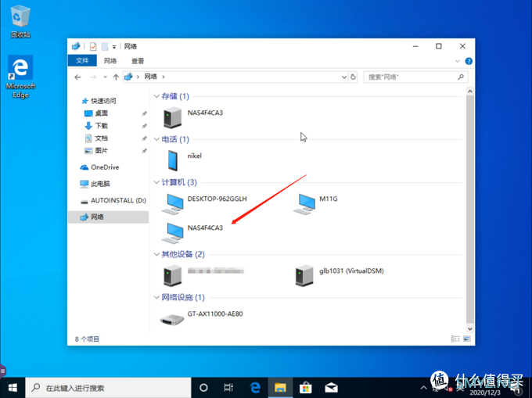The width and height of the screenshot is (532, 398).
Task: Collapse the 计算机 (3) group
Action: click(x=156, y=182)
